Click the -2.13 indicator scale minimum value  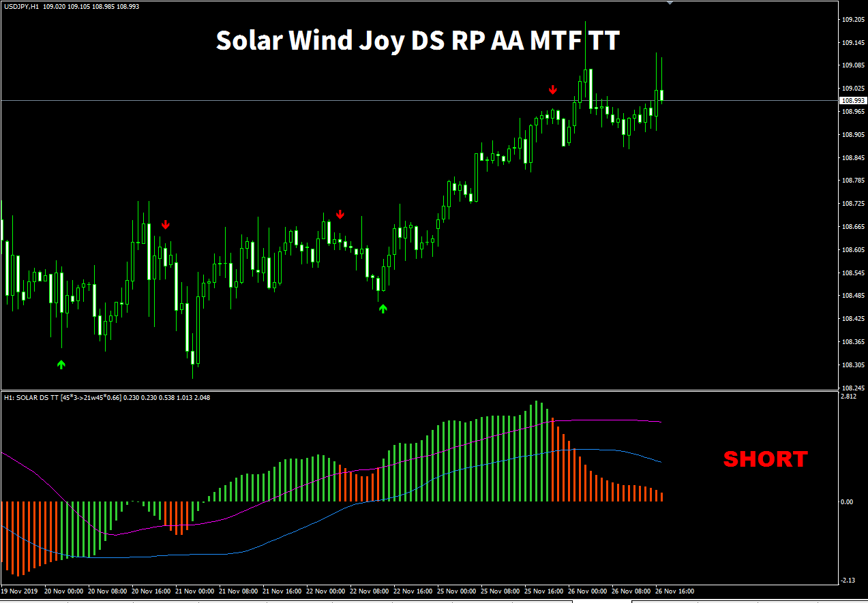[849, 581]
